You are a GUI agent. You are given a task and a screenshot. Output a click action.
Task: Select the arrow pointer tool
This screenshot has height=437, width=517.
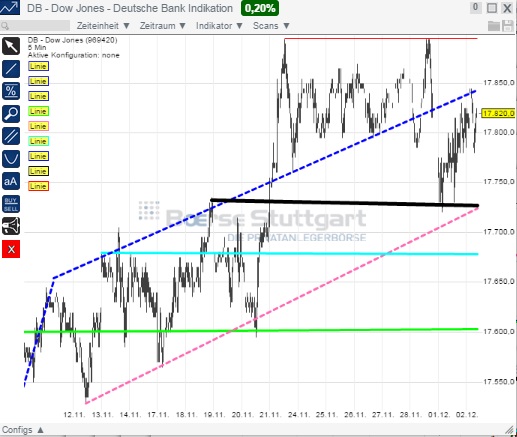(11, 46)
